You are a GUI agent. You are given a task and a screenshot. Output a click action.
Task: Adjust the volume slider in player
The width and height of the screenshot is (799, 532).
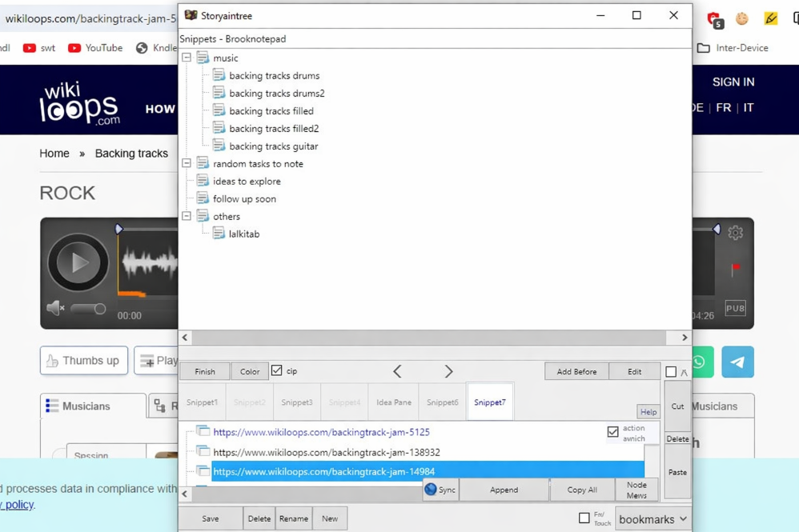[x=89, y=309]
